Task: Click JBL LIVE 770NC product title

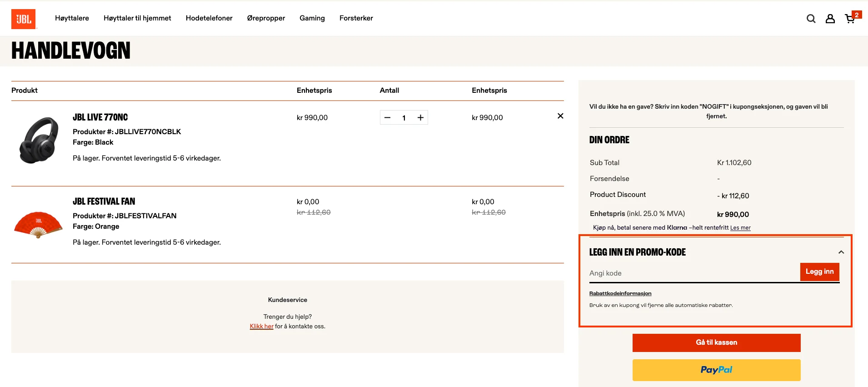Action: (100, 117)
